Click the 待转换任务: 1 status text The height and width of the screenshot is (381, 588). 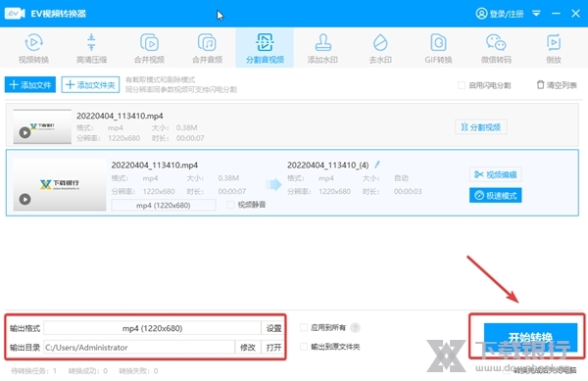[33, 371]
